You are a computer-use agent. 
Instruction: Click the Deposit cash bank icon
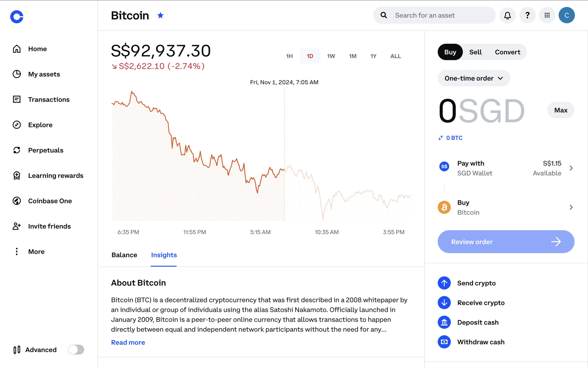pos(444,322)
